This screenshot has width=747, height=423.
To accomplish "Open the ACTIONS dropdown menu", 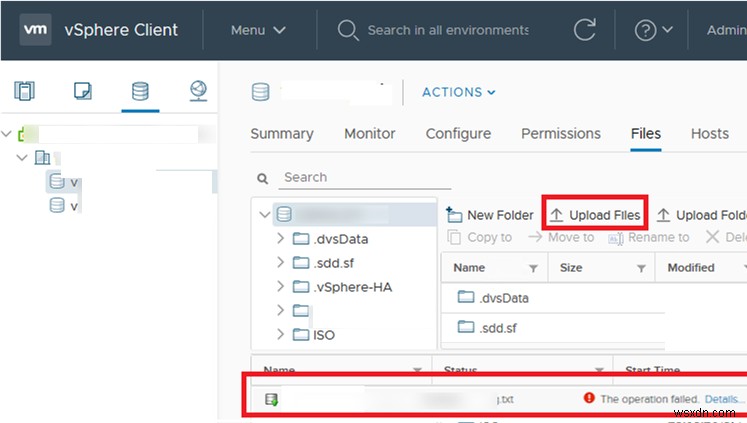I will coord(458,92).
